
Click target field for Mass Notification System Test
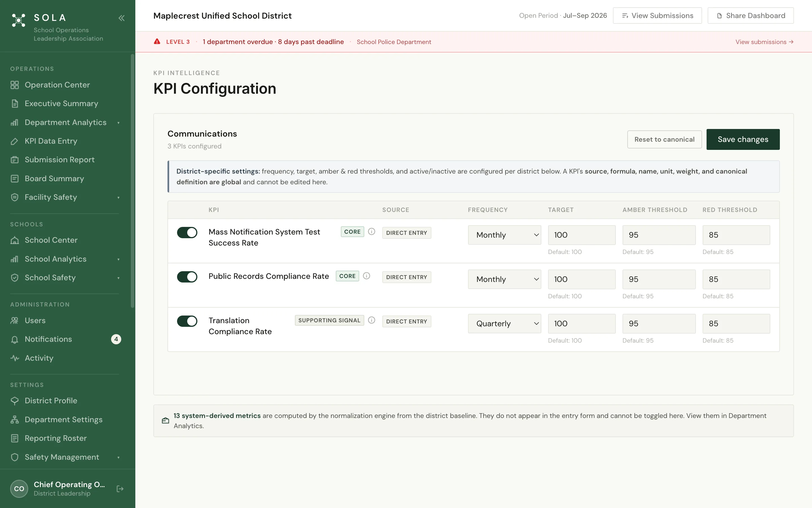point(582,235)
